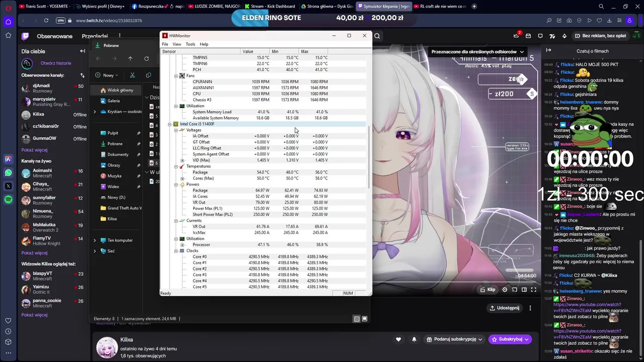
Task: Open HWMonitor Help menu
Action: point(204,44)
